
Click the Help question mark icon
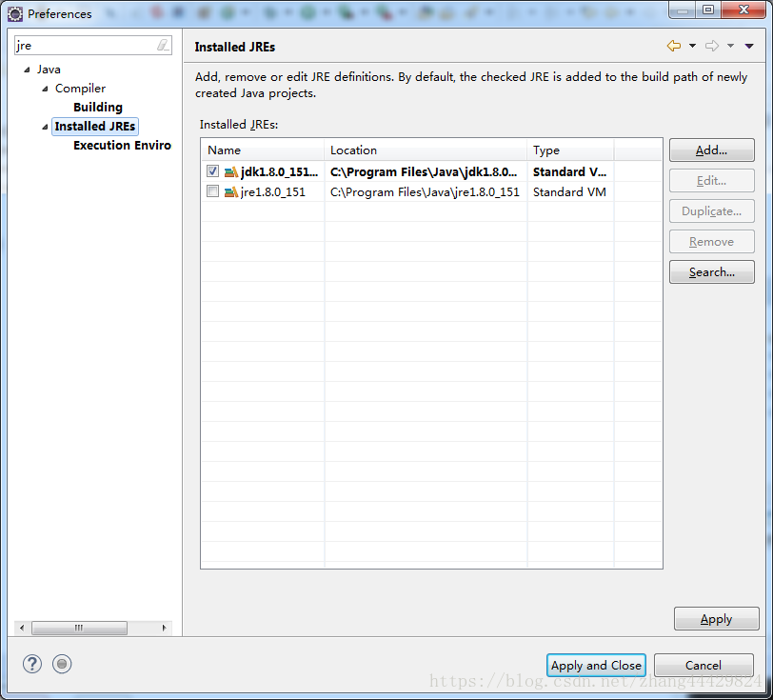(x=32, y=664)
